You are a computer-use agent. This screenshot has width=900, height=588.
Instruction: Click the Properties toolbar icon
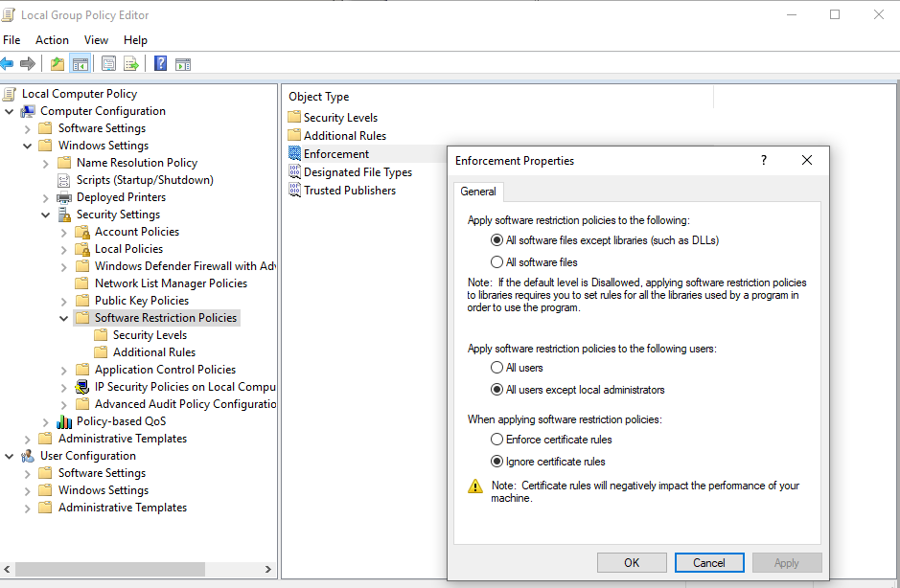108,63
